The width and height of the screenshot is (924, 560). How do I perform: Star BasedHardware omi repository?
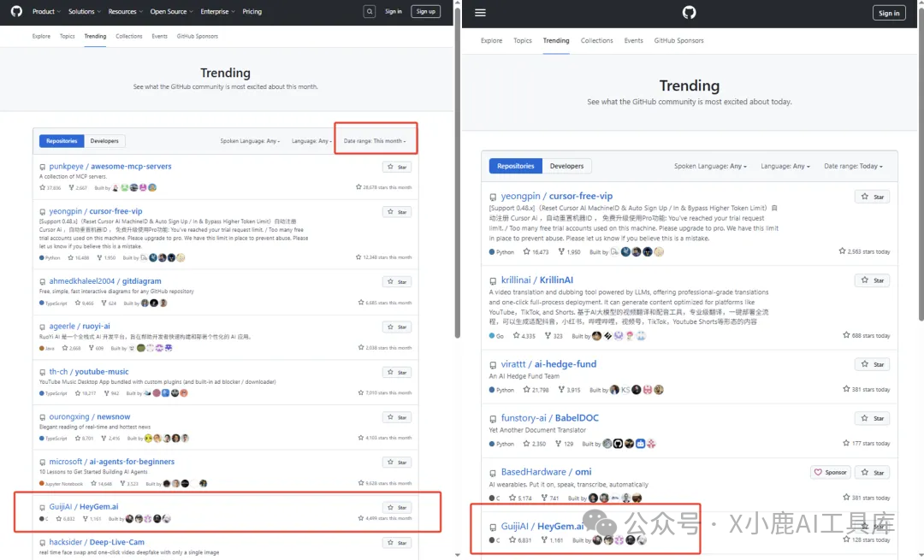pyautogui.click(x=872, y=472)
